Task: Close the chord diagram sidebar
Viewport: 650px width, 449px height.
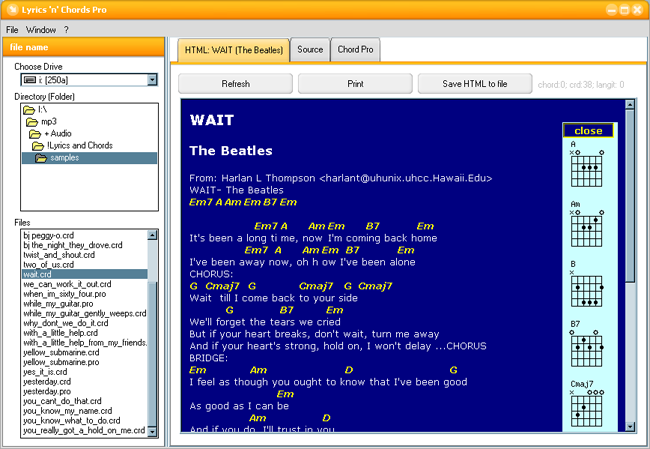Action: point(588,131)
